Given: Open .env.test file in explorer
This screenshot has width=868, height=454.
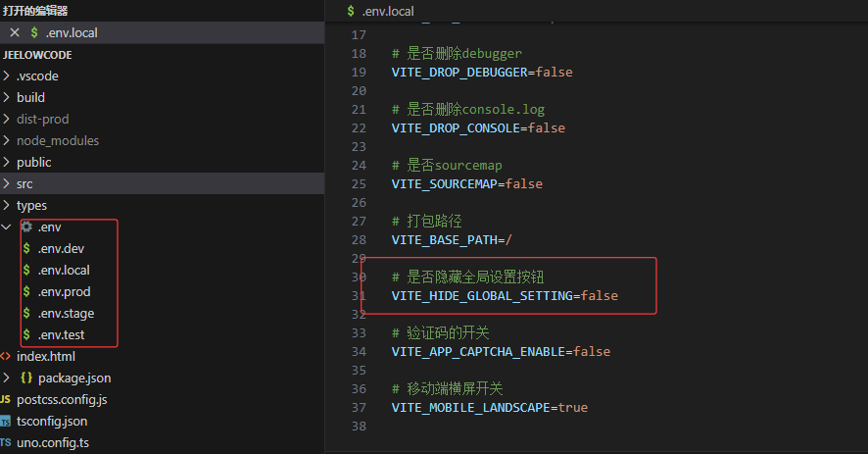Looking at the screenshot, I should click(61, 334).
